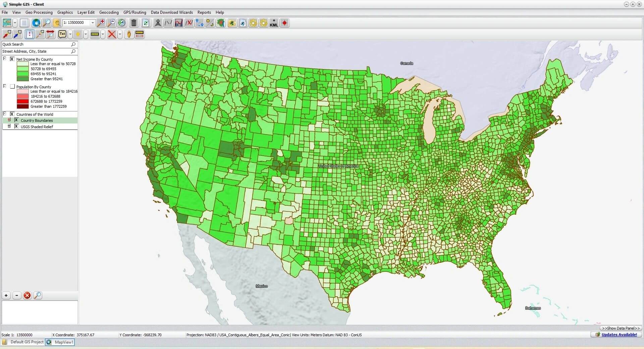
Task: Collapse the Population By County legend
Action: tap(5, 86)
